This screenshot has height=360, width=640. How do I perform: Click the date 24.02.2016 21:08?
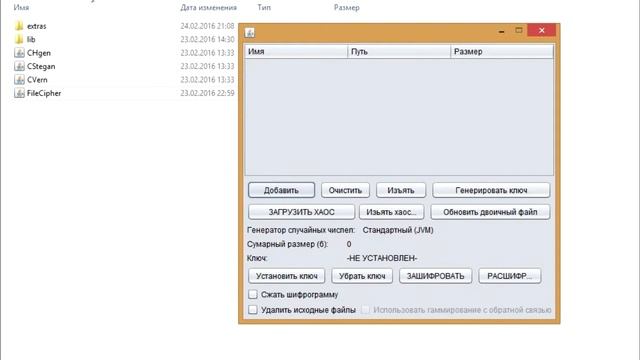207,26
